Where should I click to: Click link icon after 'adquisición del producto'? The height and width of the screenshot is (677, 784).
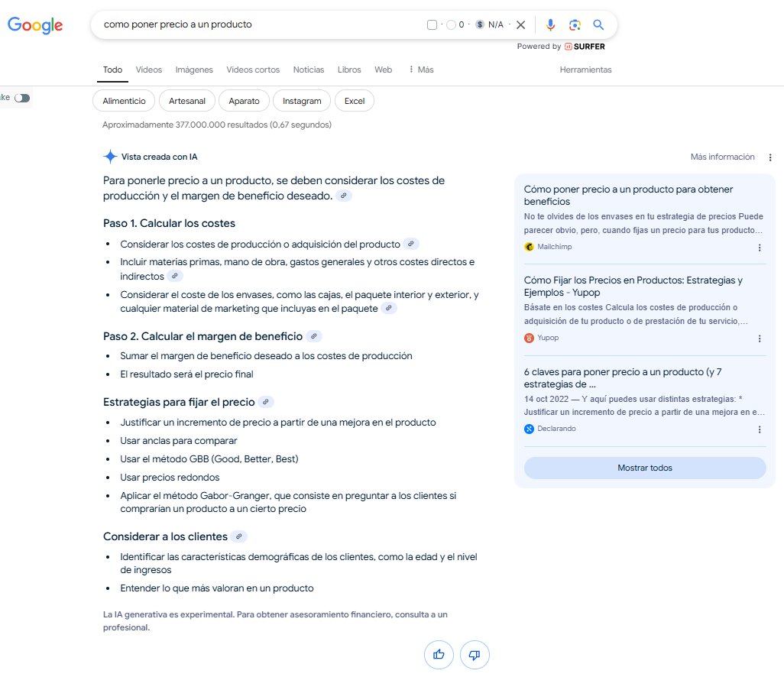tap(410, 244)
